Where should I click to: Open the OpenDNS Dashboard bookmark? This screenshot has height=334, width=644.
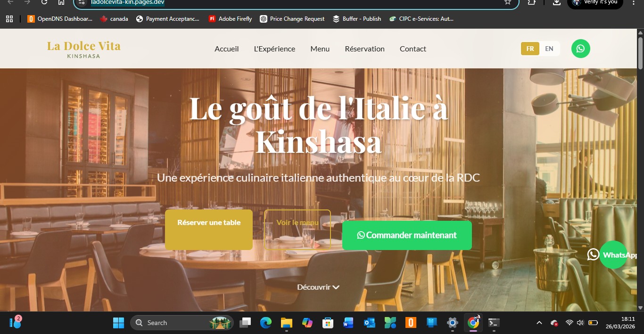pyautogui.click(x=59, y=18)
